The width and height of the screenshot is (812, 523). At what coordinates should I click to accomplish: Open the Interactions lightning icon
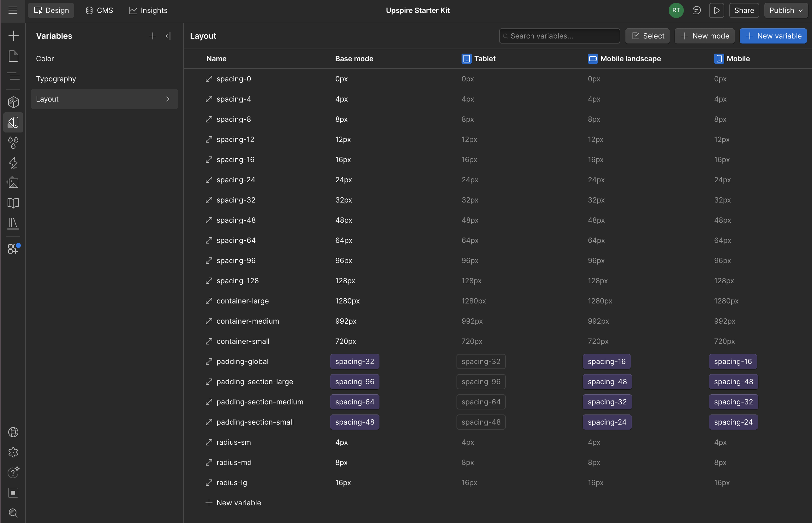click(x=13, y=163)
